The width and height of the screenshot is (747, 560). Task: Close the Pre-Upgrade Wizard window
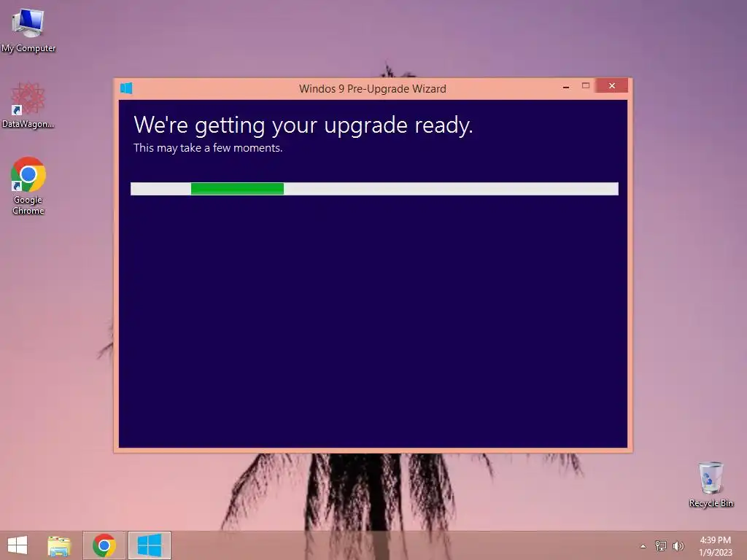coord(612,86)
